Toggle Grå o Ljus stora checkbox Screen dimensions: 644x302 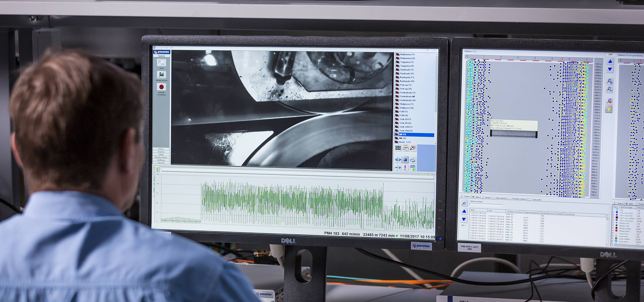(614, 220)
